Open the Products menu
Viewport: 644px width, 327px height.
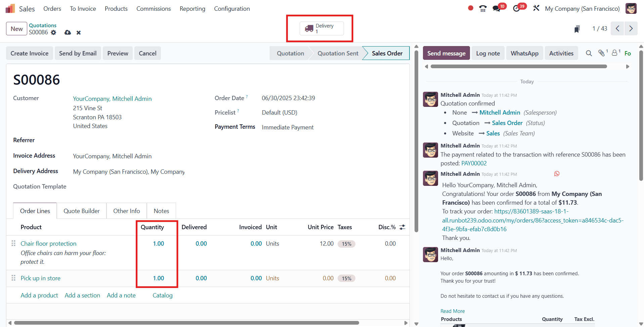(116, 9)
